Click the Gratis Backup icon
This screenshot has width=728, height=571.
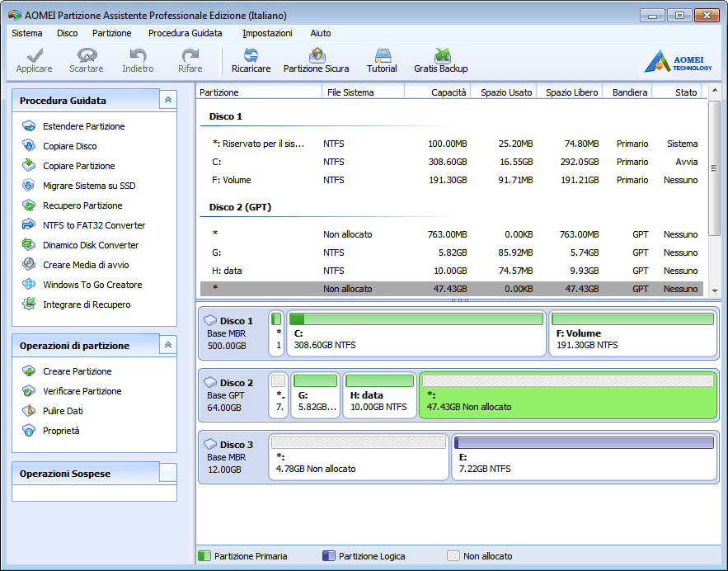[440, 60]
